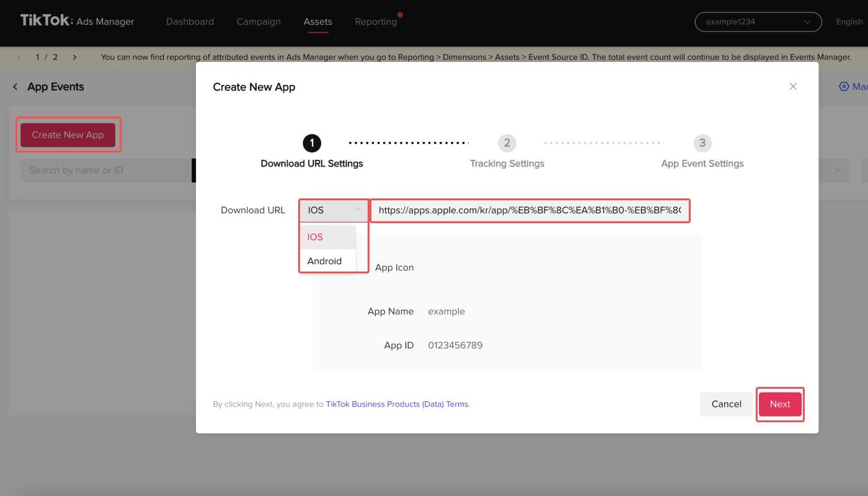
Task: Go back from App Events page
Action: point(15,87)
